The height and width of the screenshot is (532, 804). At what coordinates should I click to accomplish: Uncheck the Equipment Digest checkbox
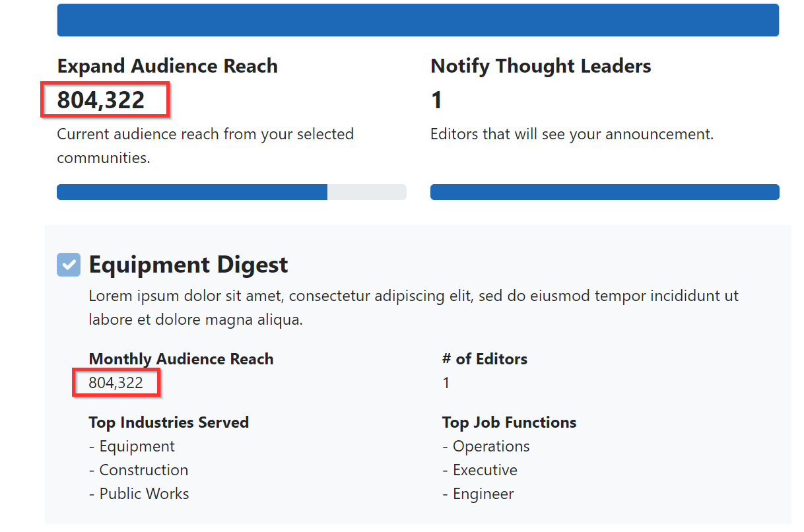[x=69, y=265]
